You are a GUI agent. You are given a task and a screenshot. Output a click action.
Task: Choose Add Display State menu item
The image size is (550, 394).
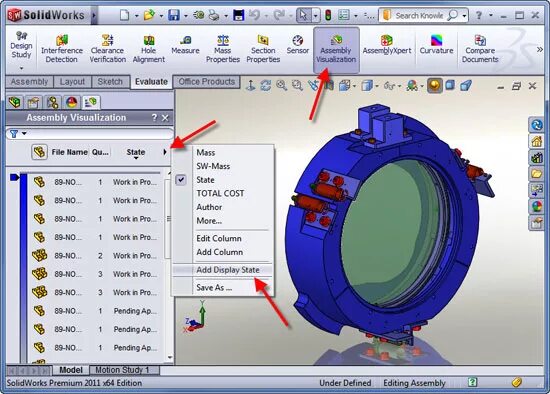pyautogui.click(x=228, y=269)
